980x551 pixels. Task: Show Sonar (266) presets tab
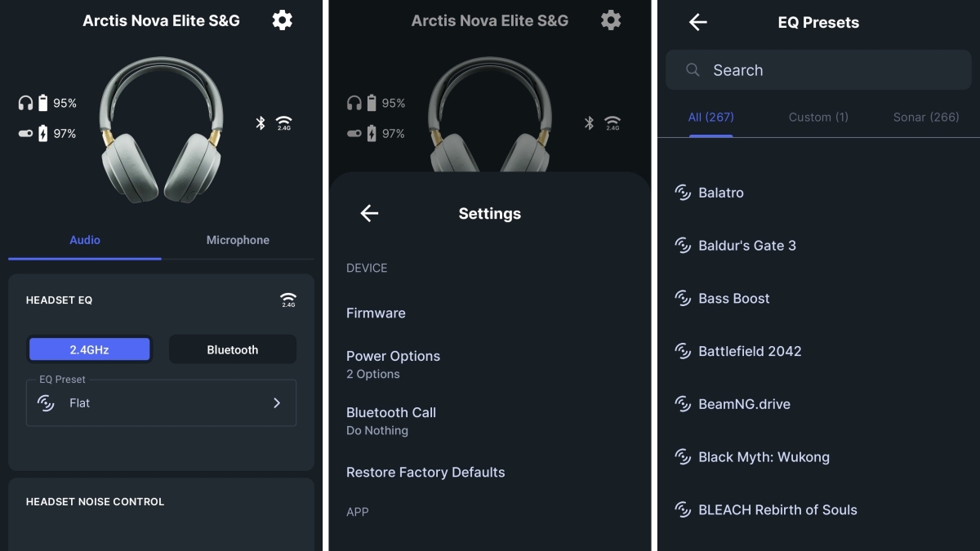pyautogui.click(x=926, y=117)
